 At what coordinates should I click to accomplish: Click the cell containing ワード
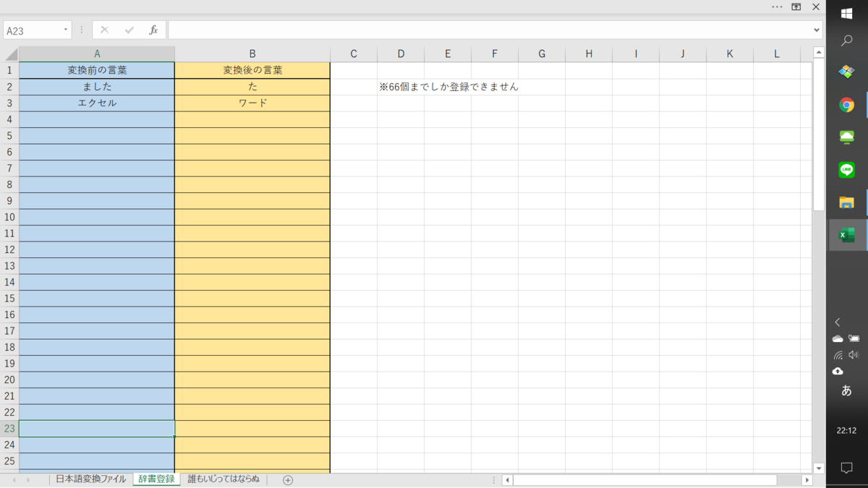pyautogui.click(x=252, y=103)
